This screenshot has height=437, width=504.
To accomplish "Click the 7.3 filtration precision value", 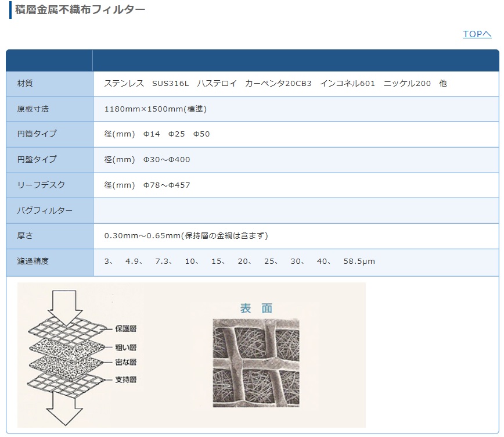I will click(x=163, y=262).
